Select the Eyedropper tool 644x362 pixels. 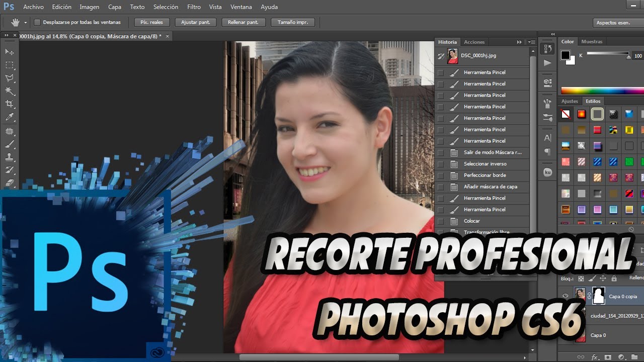click(10, 117)
